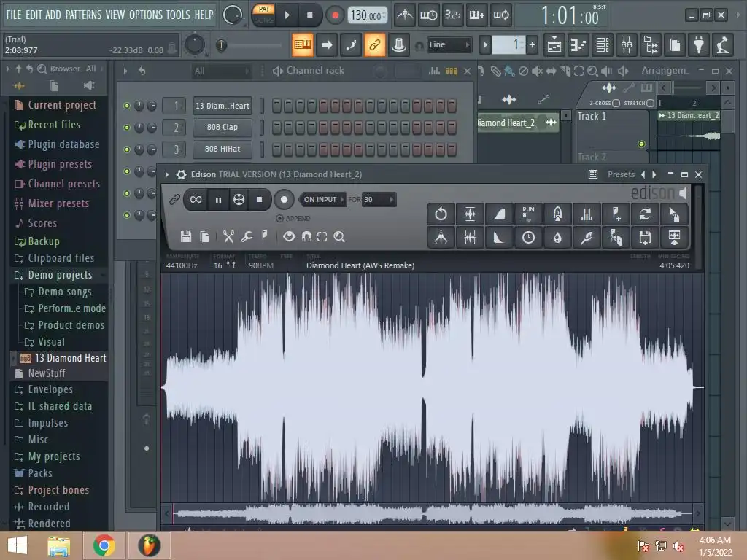Click the 808 Clap channel button
Viewport: 747px width, 560px height.
point(222,127)
